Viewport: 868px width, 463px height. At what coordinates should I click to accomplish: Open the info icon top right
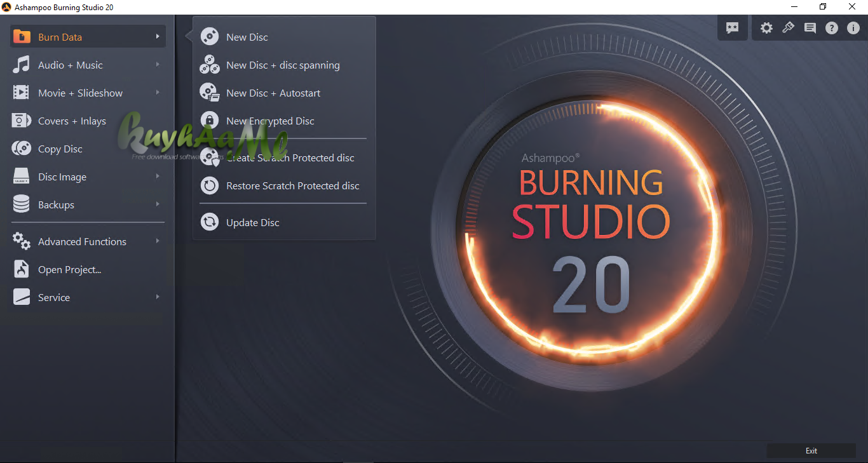[x=853, y=28]
